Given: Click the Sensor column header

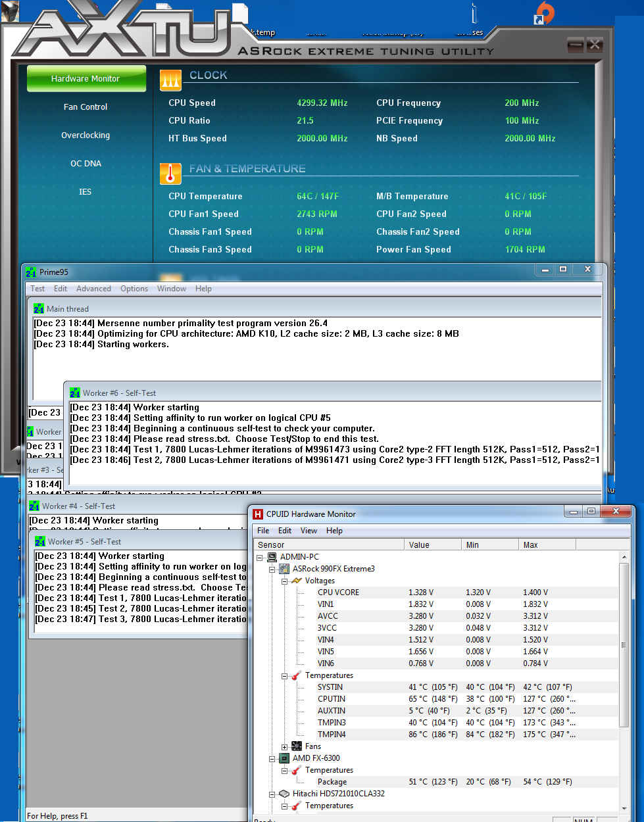Looking at the screenshot, I should [x=329, y=544].
